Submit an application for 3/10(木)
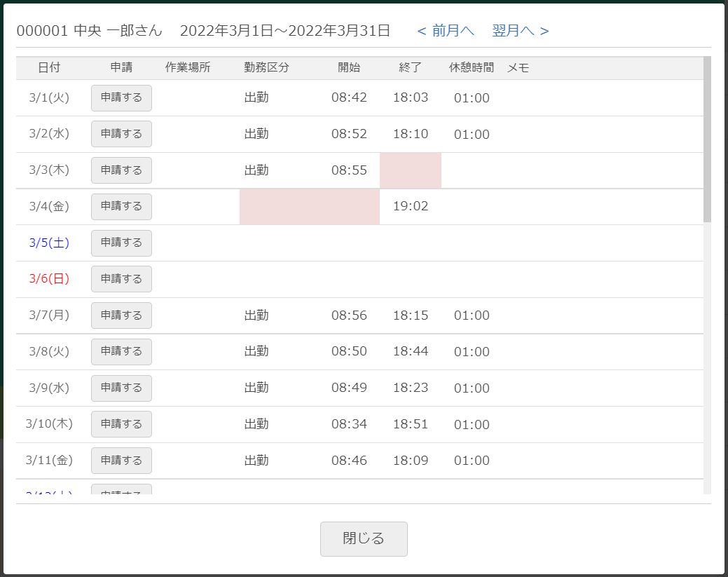 pos(121,424)
